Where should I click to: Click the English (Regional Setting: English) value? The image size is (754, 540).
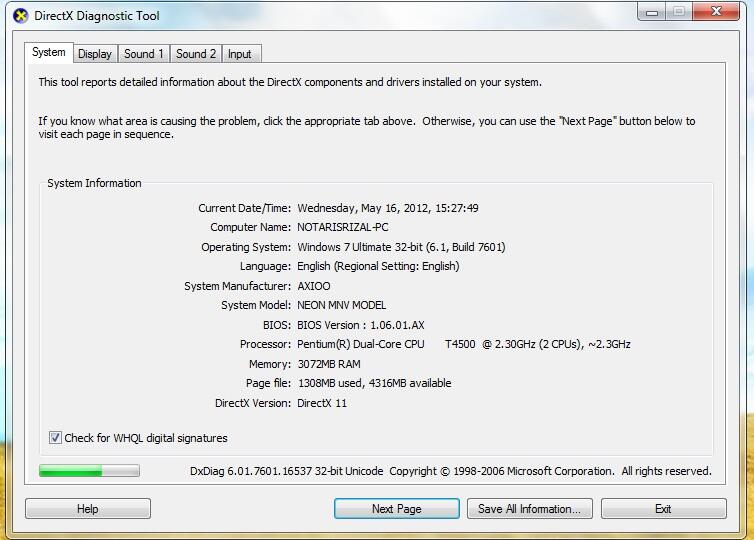(x=378, y=266)
